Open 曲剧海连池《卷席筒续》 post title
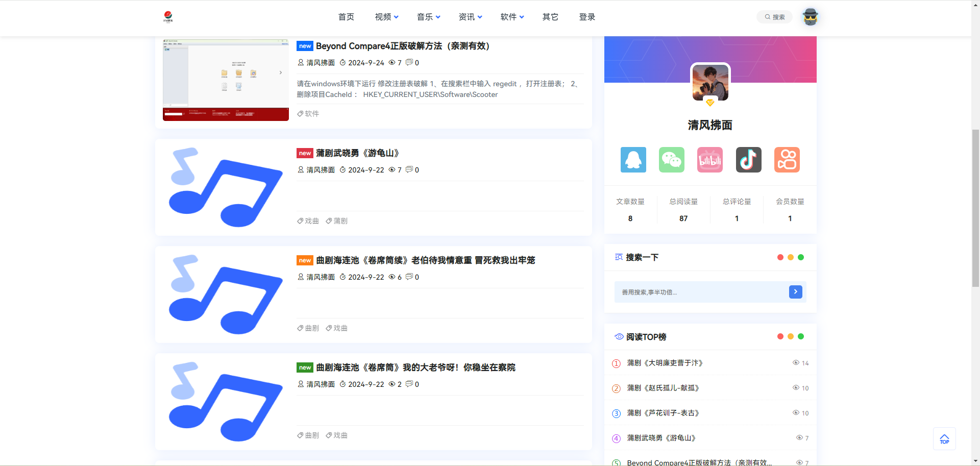 (x=426, y=260)
